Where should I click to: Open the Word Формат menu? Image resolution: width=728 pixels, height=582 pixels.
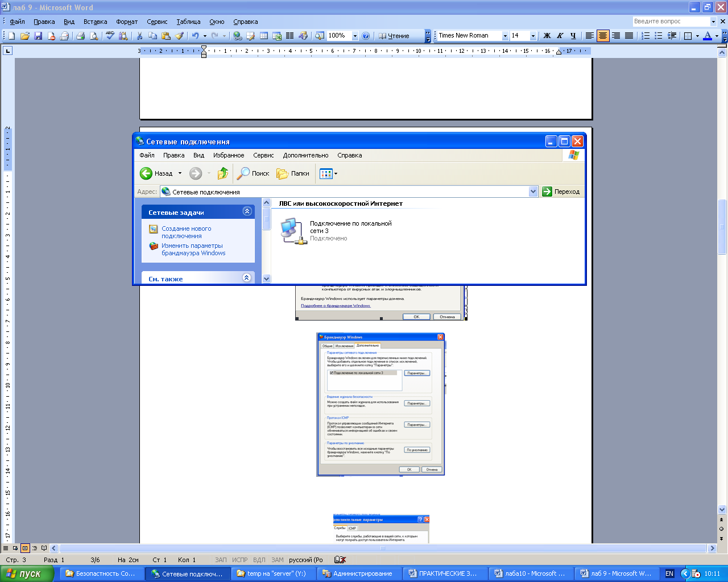point(127,22)
